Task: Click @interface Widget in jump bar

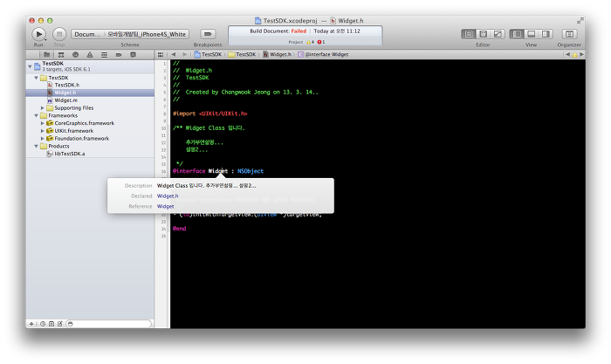Action: coord(323,55)
